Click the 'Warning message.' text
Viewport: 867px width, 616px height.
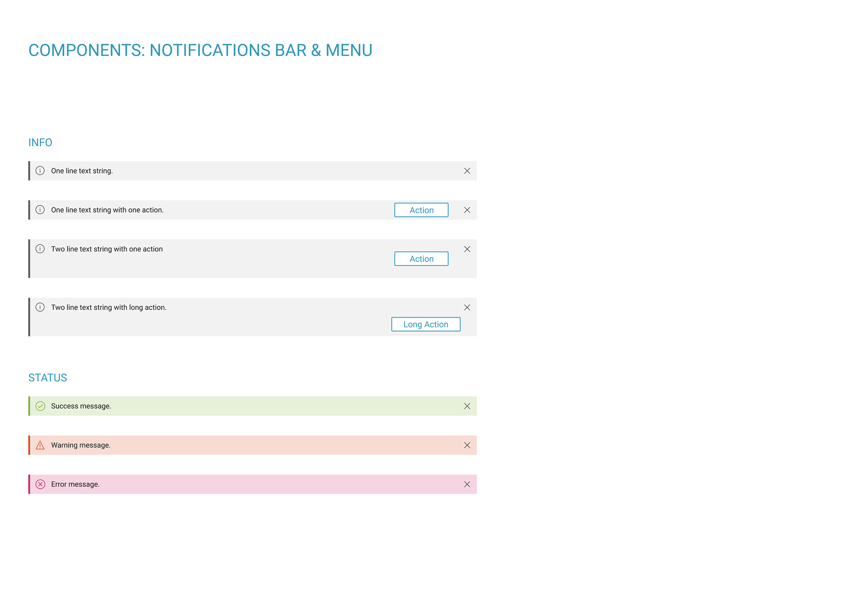pyautogui.click(x=81, y=445)
